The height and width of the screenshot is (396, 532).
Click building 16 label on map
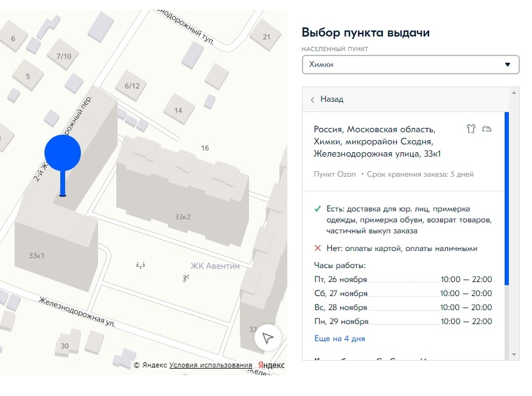[x=205, y=148]
